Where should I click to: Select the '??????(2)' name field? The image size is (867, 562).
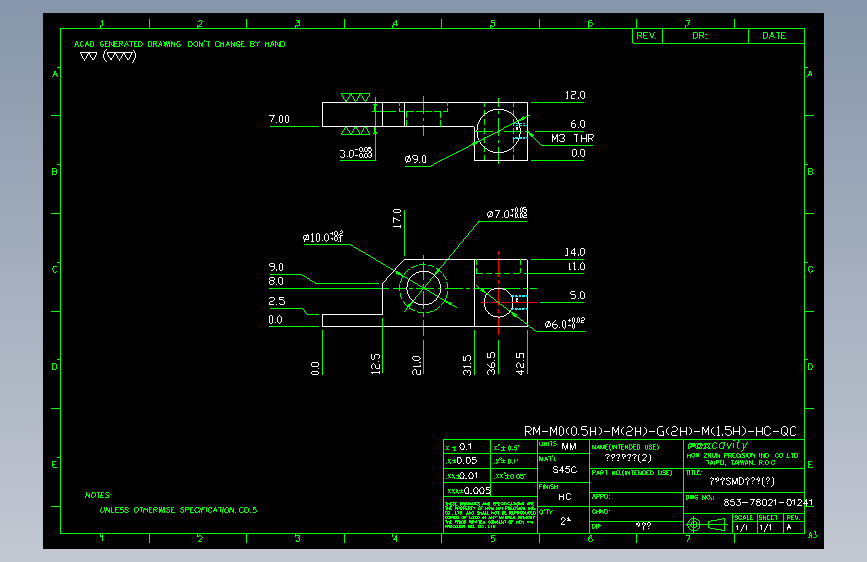point(628,458)
